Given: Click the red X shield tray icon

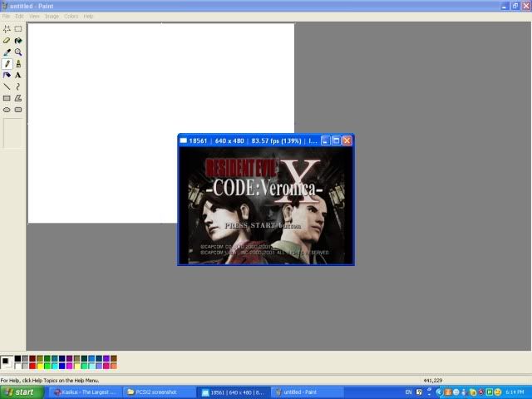Looking at the screenshot, I should 480,392.
